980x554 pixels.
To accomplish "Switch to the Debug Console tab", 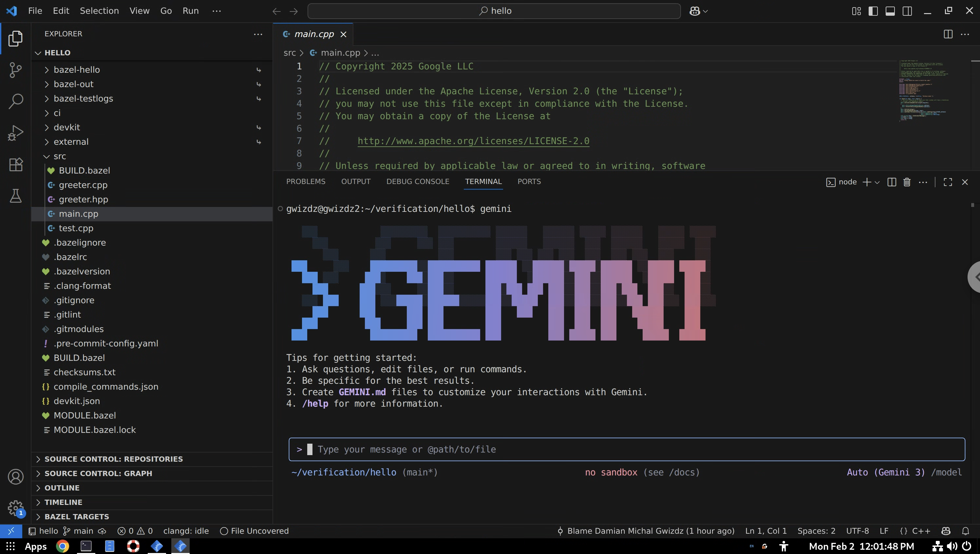I will [x=418, y=181].
